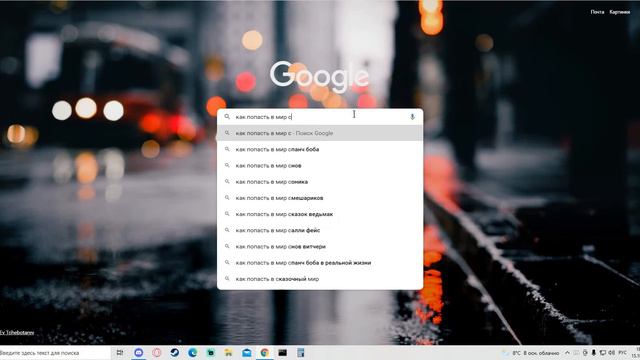Viewport: 640px width, 360px height.
Task: Open the Почта link
Action: (x=597, y=12)
